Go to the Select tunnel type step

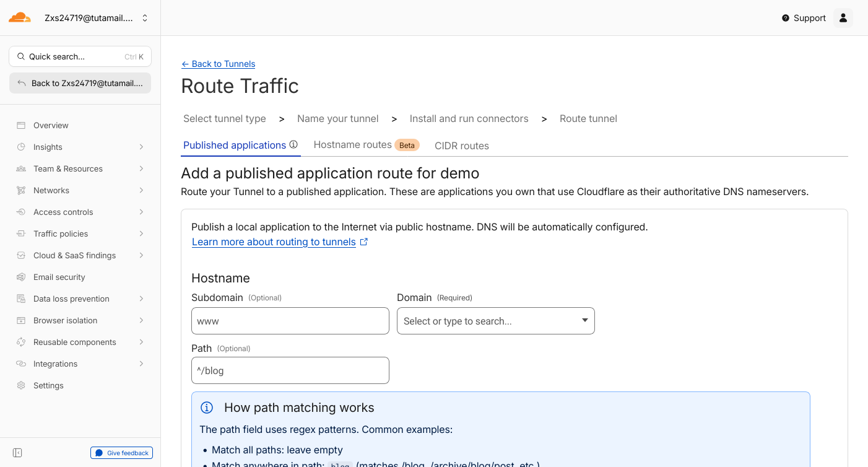click(x=225, y=118)
